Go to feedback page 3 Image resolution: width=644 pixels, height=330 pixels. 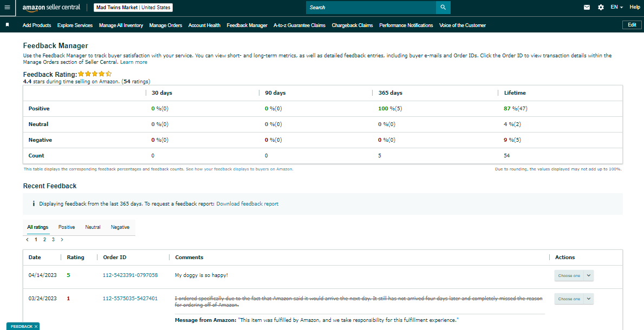pos(54,239)
